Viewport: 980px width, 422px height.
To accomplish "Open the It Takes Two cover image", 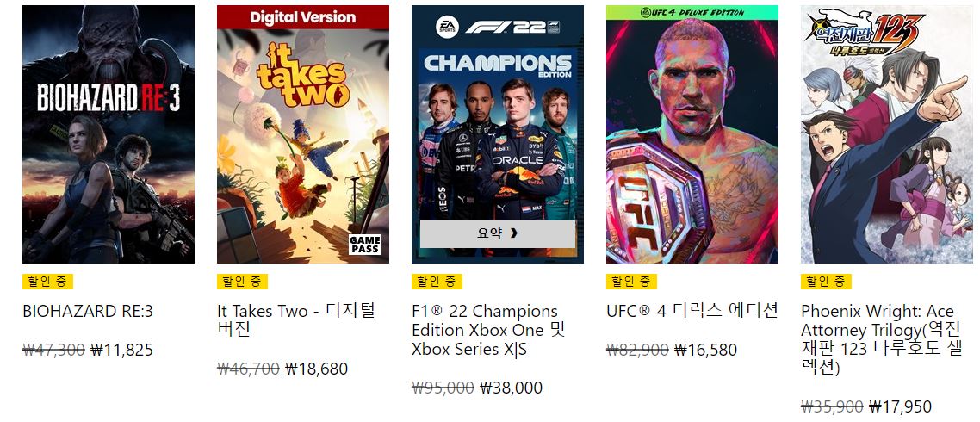I will click(303, 134).
